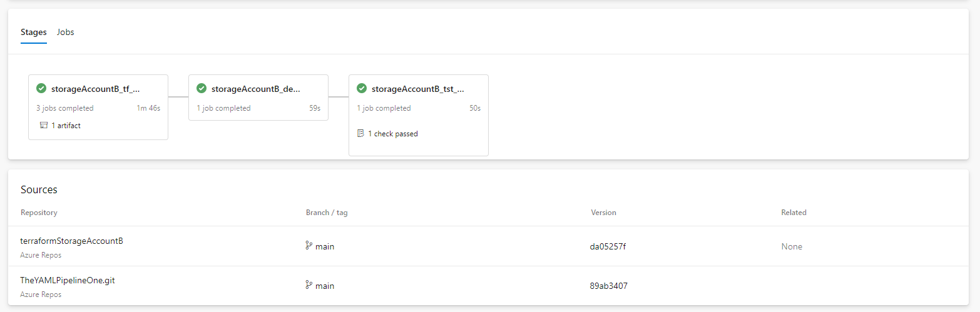Open storageAccountB_de stage title
This screenshot has height=312, width=980.
coord(255,89)
